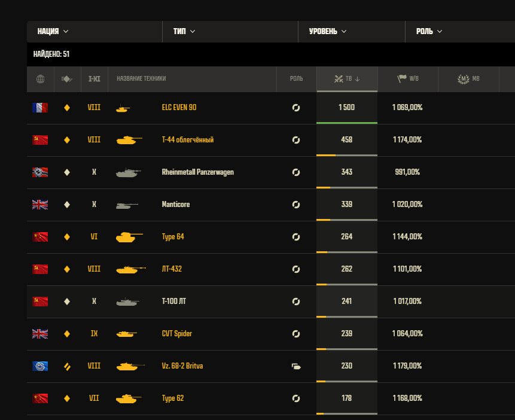
Task: Sort by МВ mastery column header
Action: click(x=468, y=79)
